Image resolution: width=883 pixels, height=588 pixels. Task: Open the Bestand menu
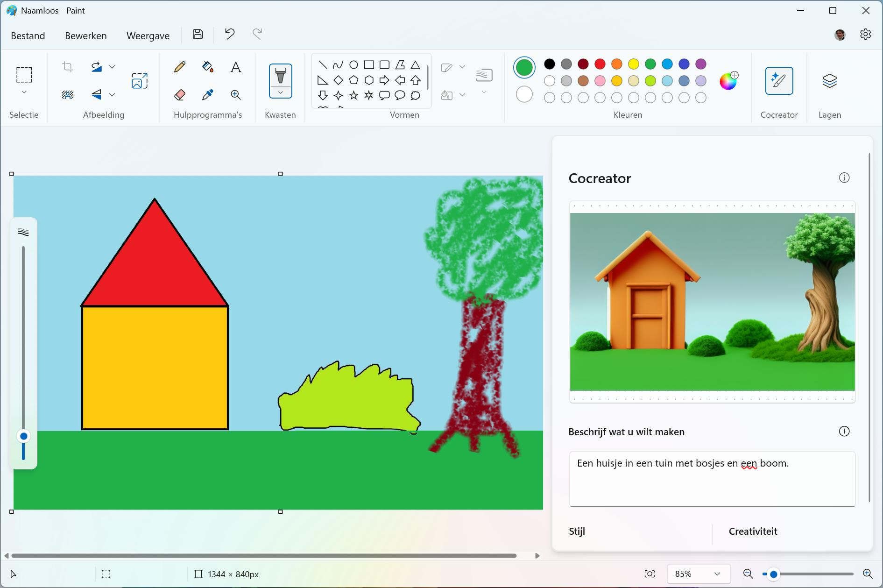[28, 35]
